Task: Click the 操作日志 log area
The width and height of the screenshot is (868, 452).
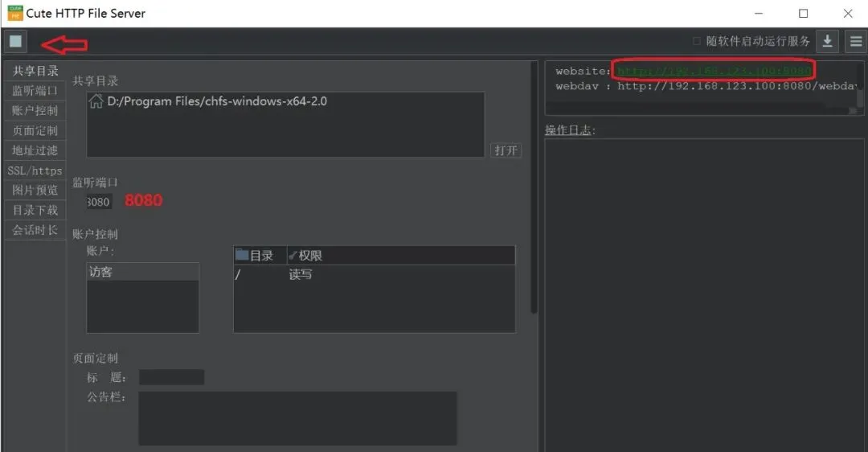Action: [704, 294]
